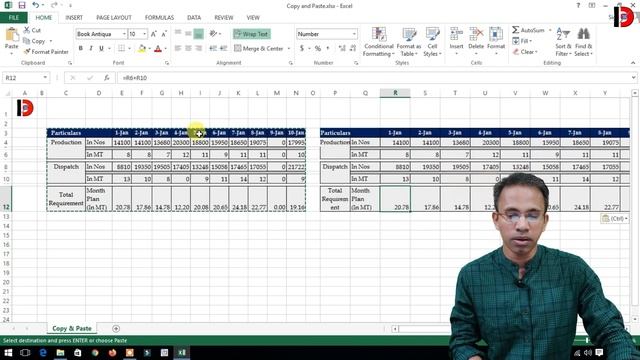Open Clear options dropdown

524,52
